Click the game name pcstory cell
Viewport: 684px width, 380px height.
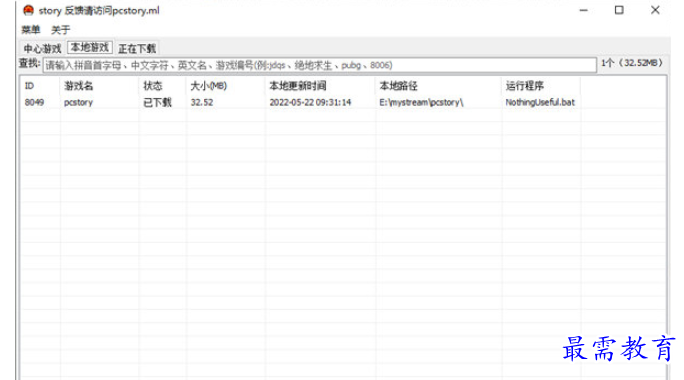point(79,103)
